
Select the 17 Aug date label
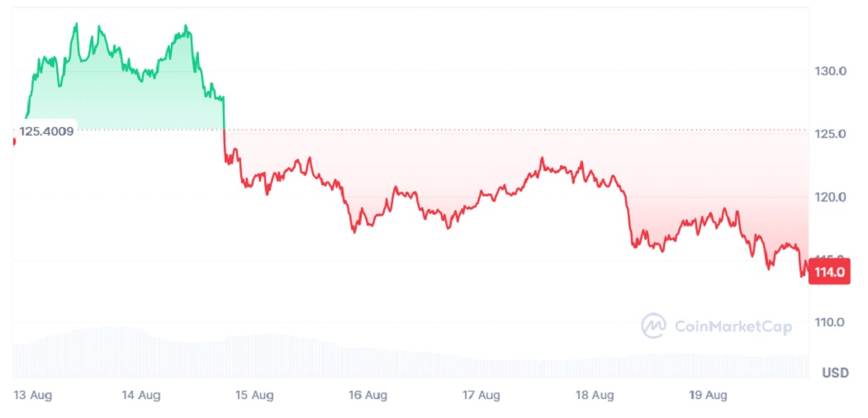(x=481, y=395)
